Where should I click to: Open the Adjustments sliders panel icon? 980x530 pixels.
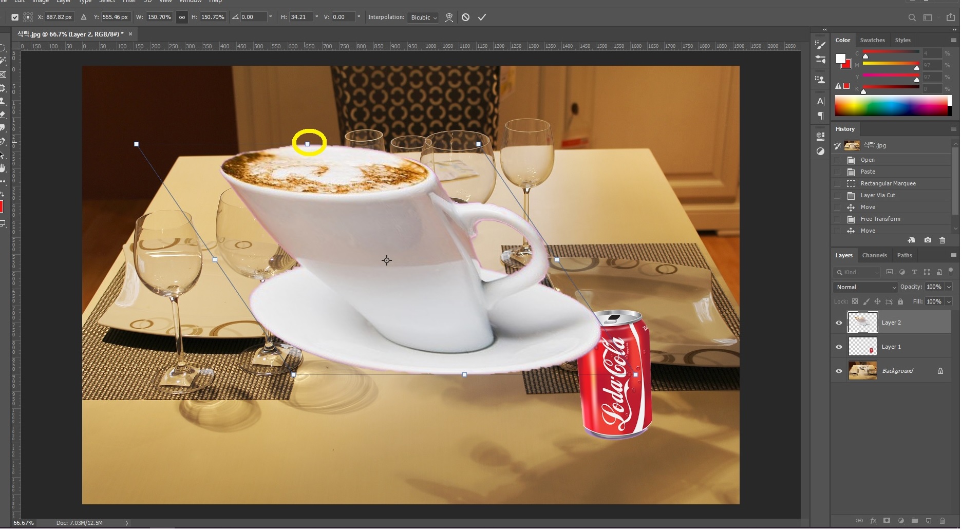(x=821, y=60)
